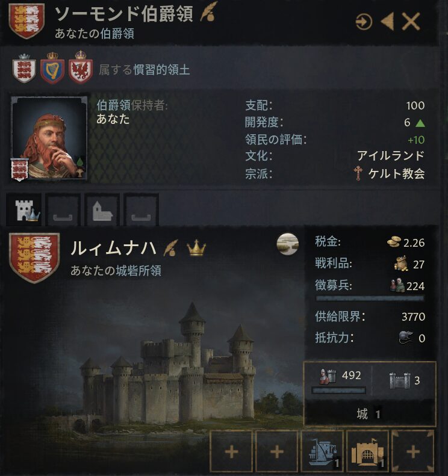
Task: Click the round wetlands terrain icon
Action: (288, 244)
